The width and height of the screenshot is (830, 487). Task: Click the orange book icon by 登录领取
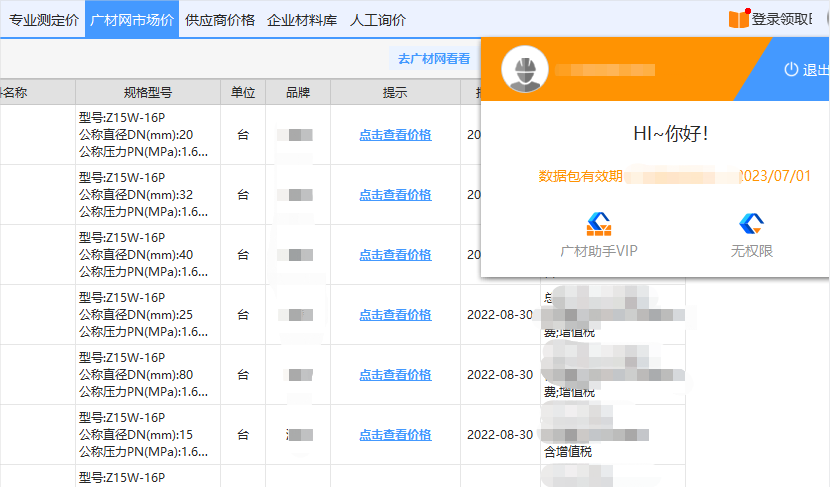(x=738, y=19)
